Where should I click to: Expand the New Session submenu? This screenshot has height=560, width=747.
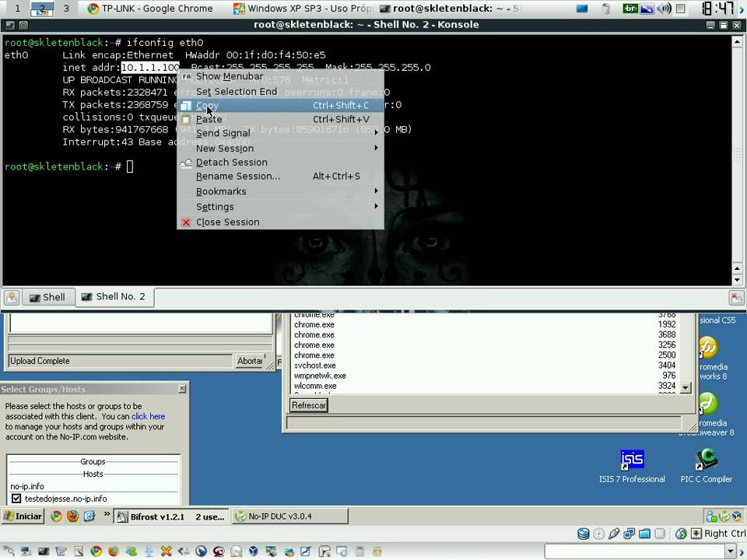280,148
